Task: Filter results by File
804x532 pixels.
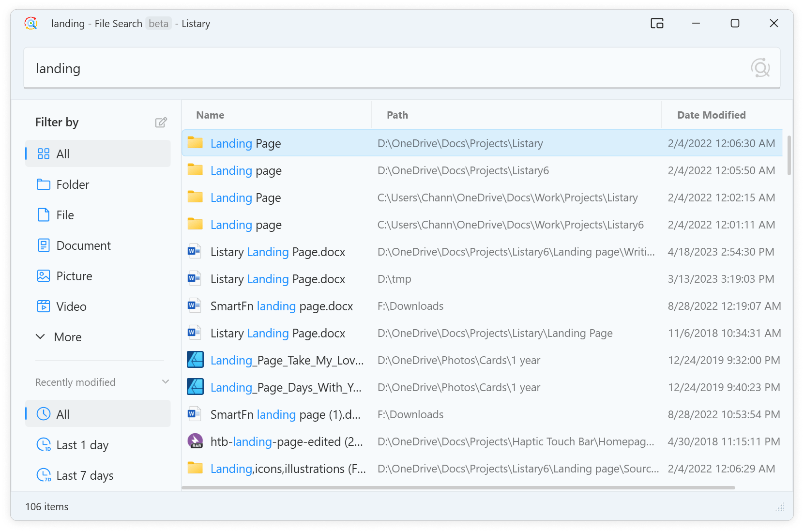Action: (x=98, y=215)
